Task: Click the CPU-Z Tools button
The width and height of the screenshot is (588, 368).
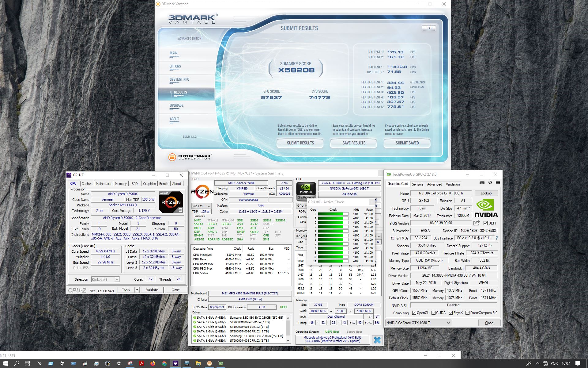Action: coord(126,290)
